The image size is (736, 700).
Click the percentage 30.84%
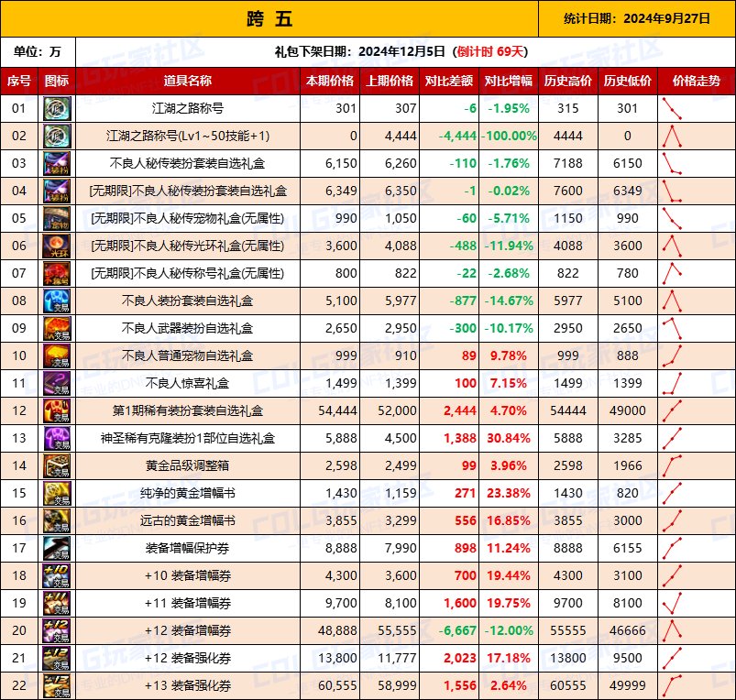509,438
